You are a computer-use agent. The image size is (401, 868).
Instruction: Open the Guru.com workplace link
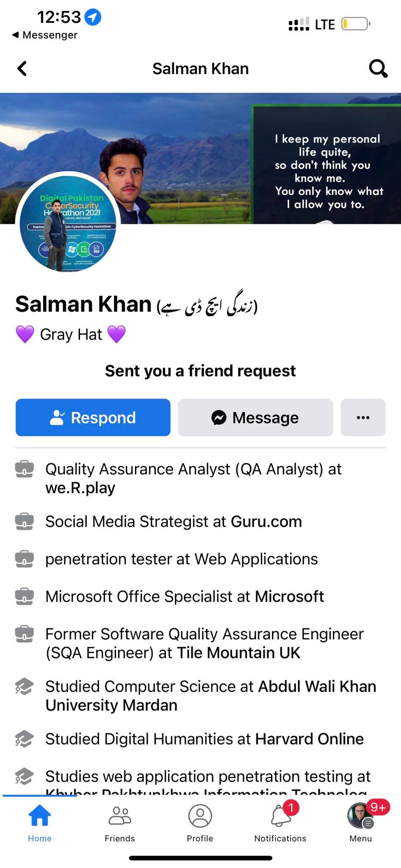(x=266, y=522)
